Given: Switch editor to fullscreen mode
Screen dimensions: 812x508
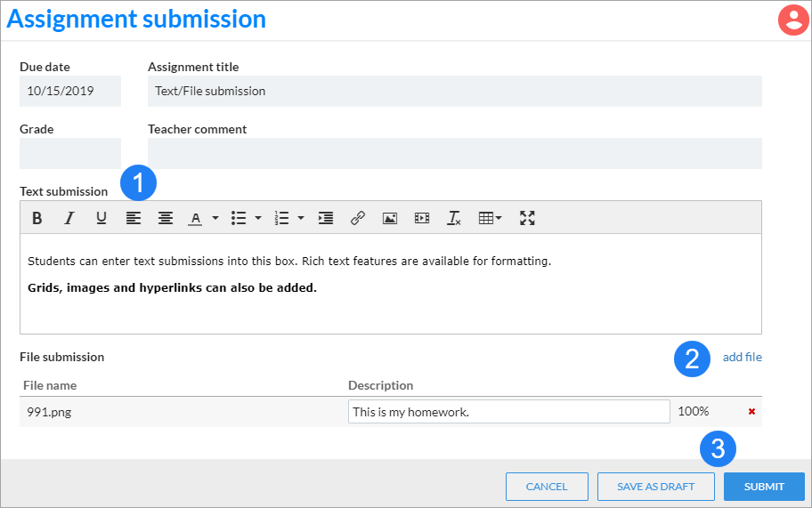Looking at the screenshot, I should coord(527,218).
